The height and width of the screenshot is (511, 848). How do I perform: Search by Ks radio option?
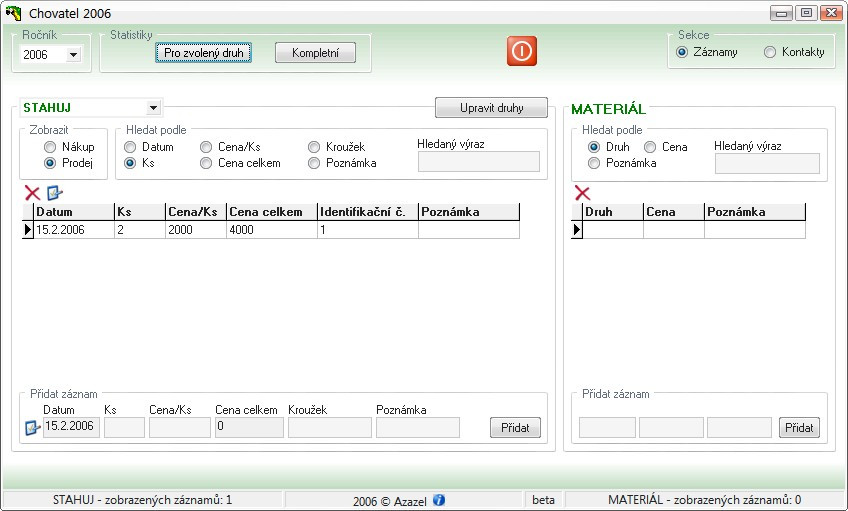[130, 163]
